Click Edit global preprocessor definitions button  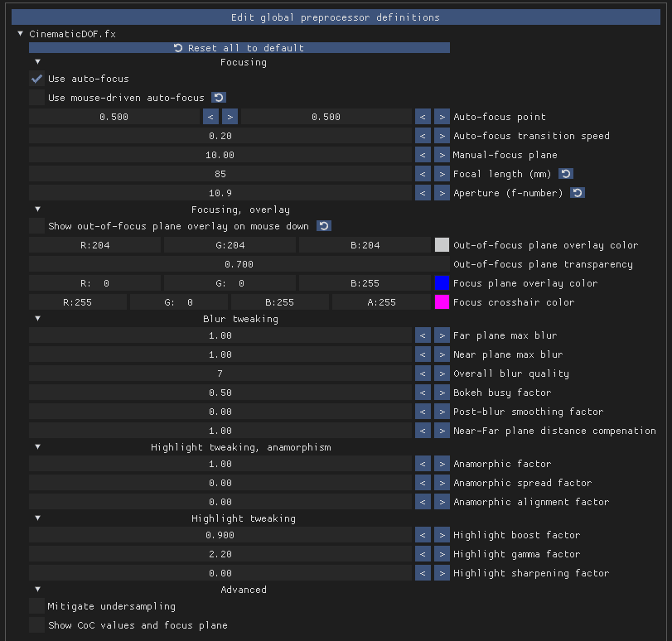point(336,17)
